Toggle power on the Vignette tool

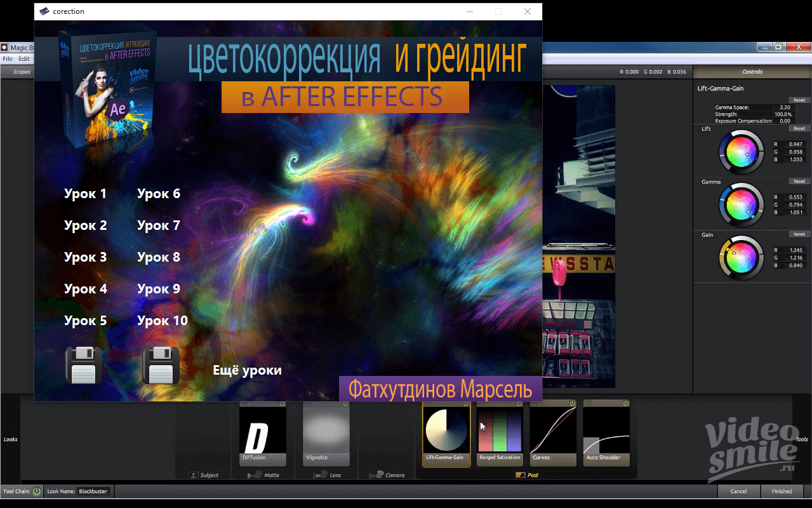pyautogui.click(x=346, y=403)
